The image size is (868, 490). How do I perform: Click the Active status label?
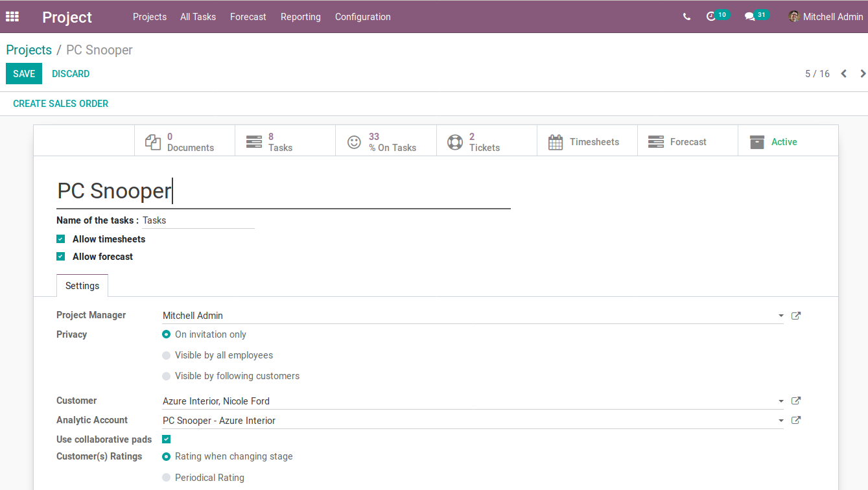click(x=784, y=142)
